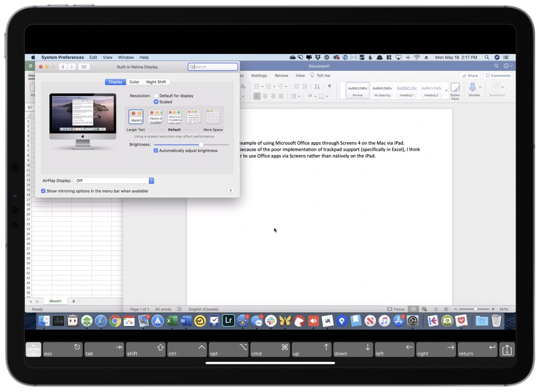Click the Word title bar search icon
This screenshot has height=392, width=541.
click(x=496, y=66)
